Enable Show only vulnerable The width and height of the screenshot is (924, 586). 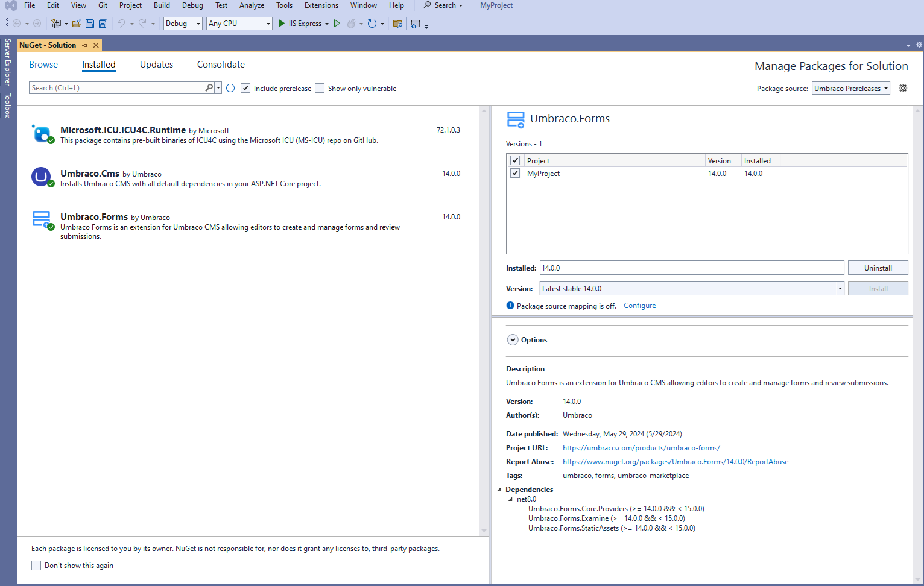[319, 87]
